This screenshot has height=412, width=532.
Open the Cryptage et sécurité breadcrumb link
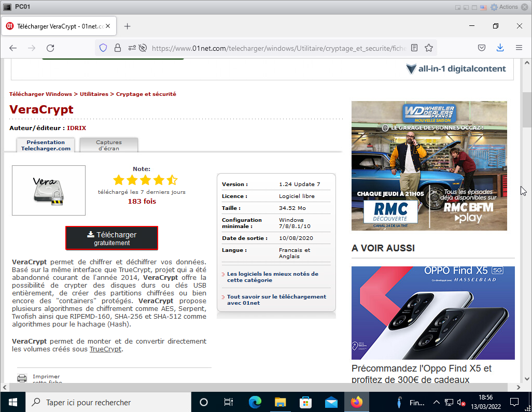coord(146,94)
